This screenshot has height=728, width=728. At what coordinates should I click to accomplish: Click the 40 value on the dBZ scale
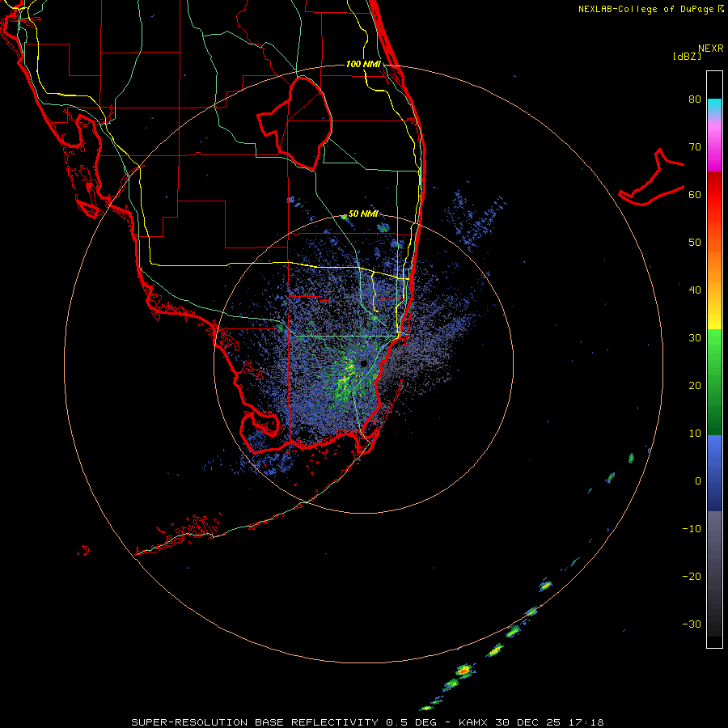695,290
